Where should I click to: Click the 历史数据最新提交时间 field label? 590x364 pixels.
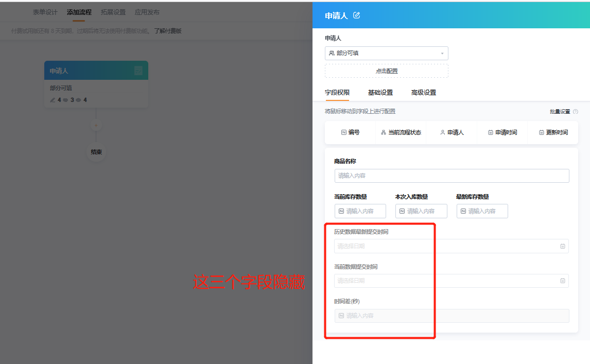[x=361, y=232]
